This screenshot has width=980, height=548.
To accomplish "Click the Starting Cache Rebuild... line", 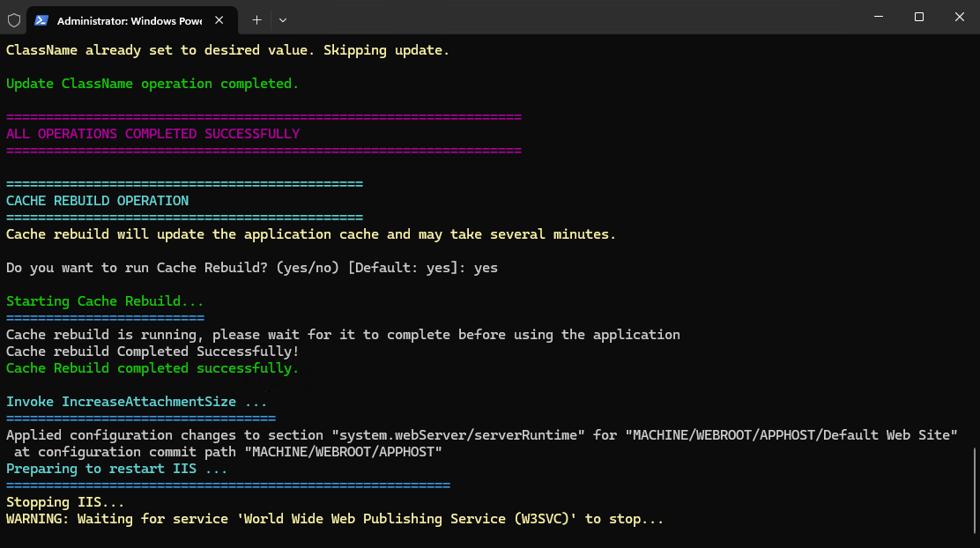I will pyautogui.click(x=105, y=301).
